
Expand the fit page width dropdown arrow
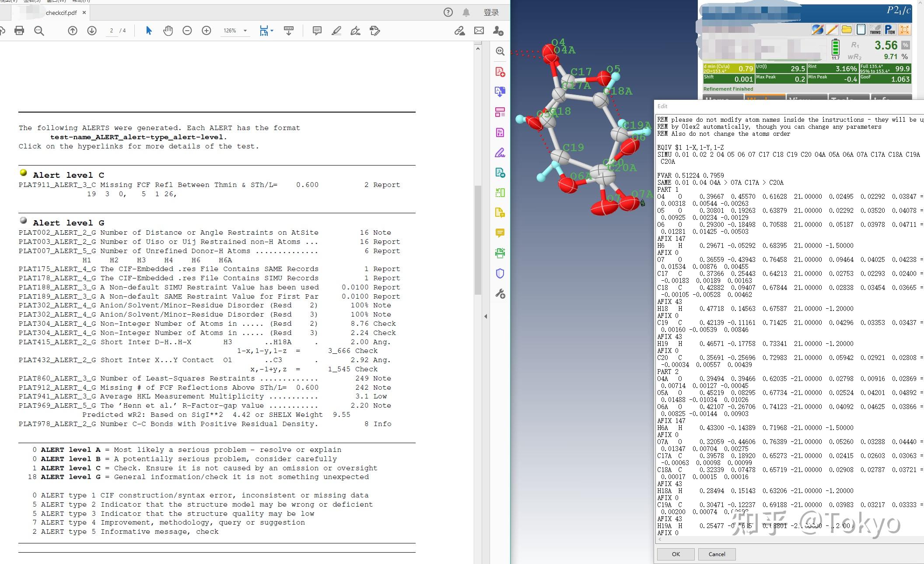click(x=272, y=31)
